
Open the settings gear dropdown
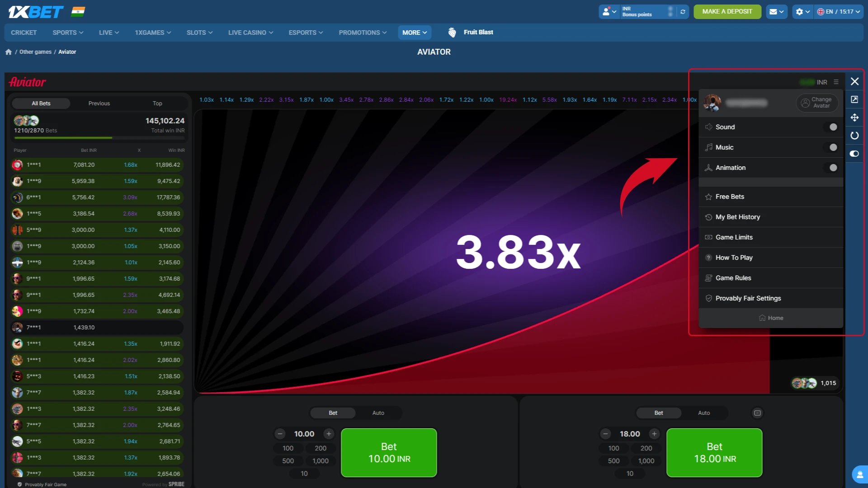coord(802,12)
